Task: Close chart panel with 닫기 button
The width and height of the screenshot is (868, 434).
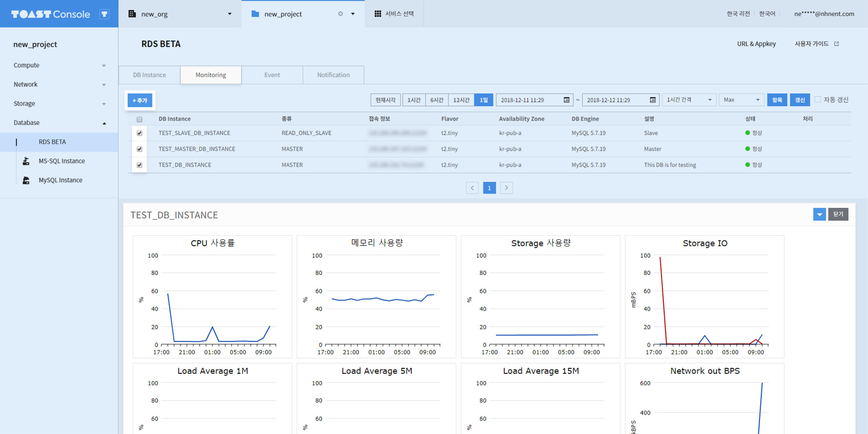Action: [x=838, y=214]
